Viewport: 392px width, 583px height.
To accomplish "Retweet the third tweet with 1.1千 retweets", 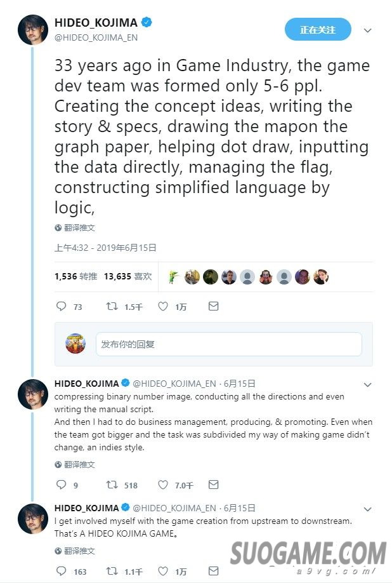I will coord(112,572).
